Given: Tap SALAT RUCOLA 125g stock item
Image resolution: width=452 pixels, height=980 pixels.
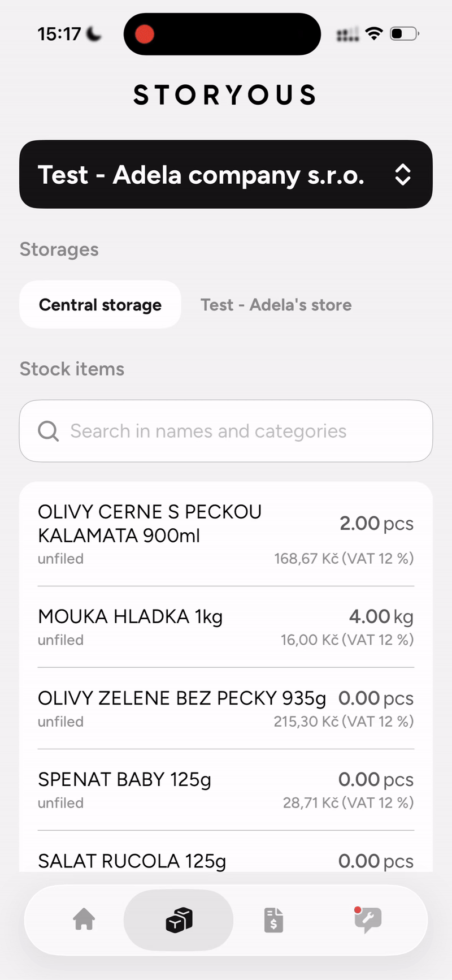Looking at the screenshot, I should 132,861.
